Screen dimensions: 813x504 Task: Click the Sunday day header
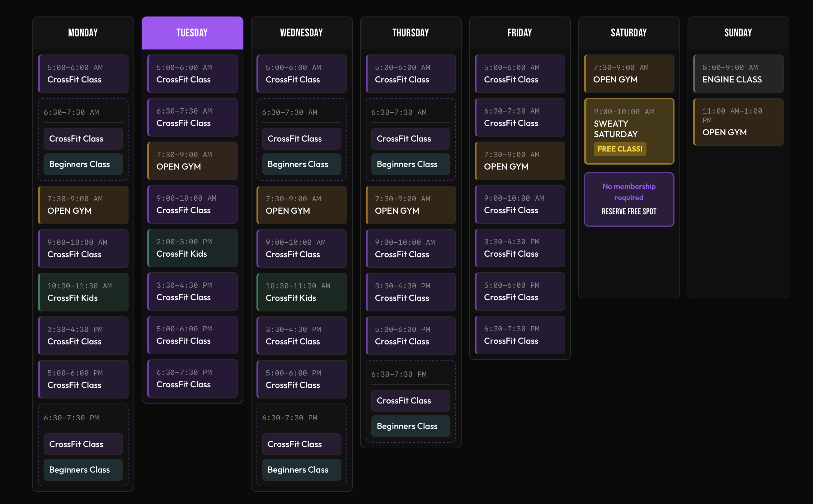738,33
